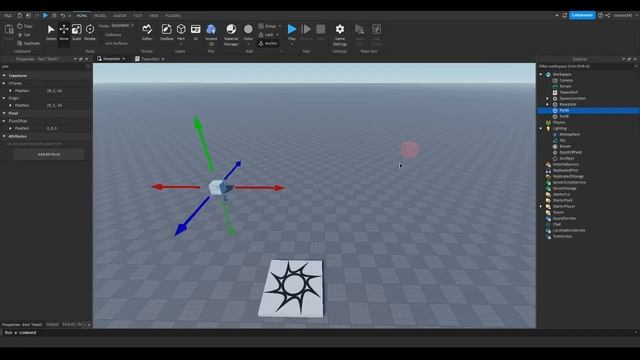Toggle the Join Surfaces option
Image resolution: width=640 pixels, height=360 pixels.
click(115, 43)
